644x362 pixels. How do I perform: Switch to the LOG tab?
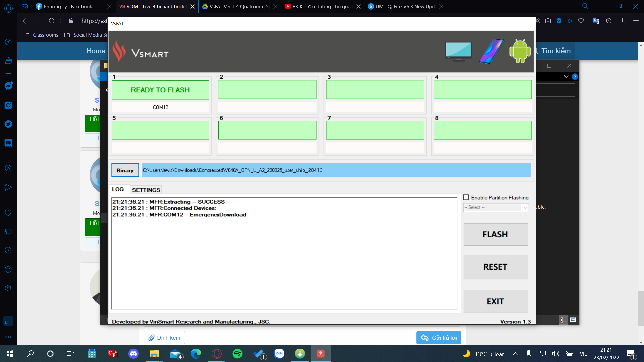tap(118, 189)
